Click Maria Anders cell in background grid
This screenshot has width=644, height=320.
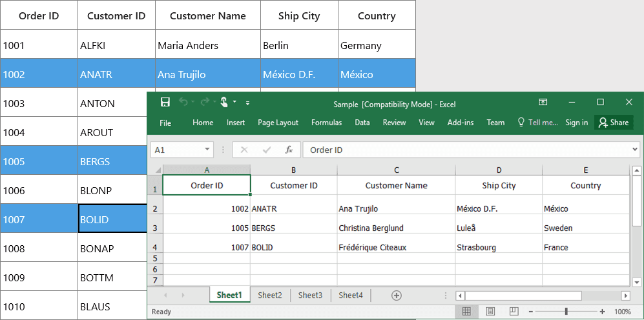pyautogui.click(x=208, y=45)
